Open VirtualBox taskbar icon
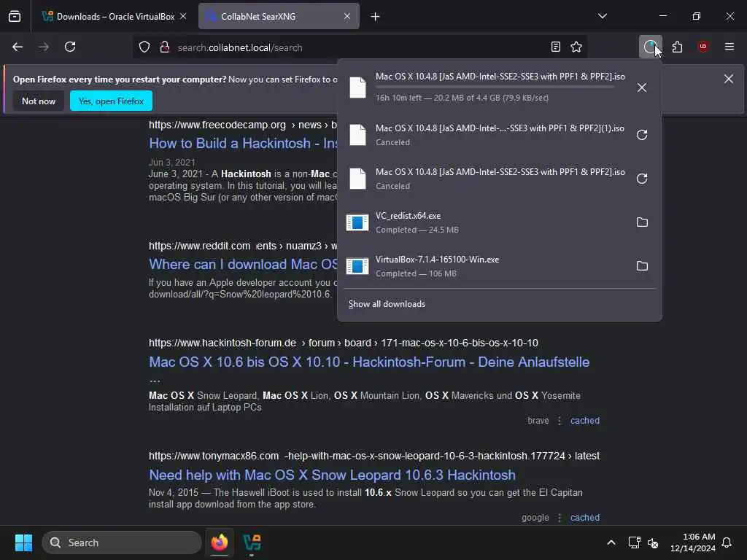 pyautogui.click(x=252, y=542)
